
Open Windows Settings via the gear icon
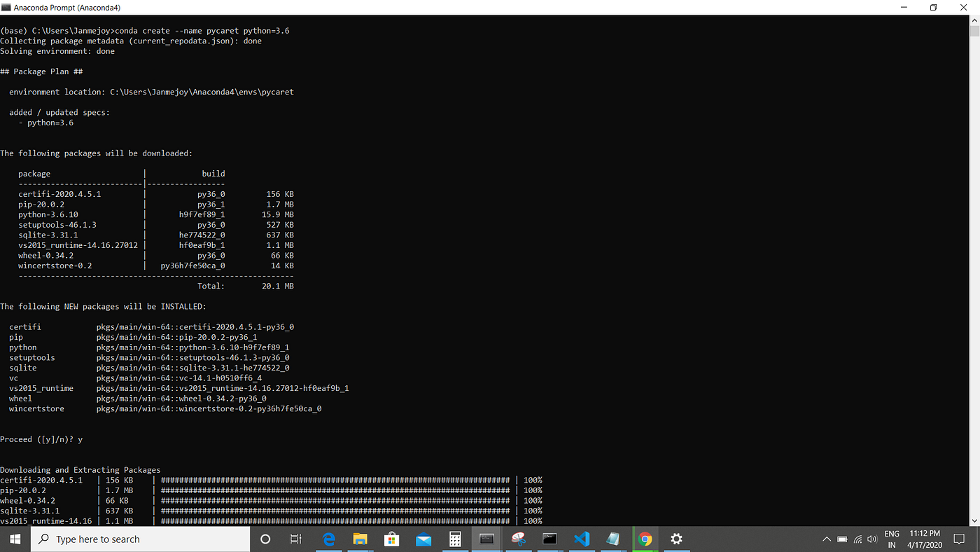(676, 539)
